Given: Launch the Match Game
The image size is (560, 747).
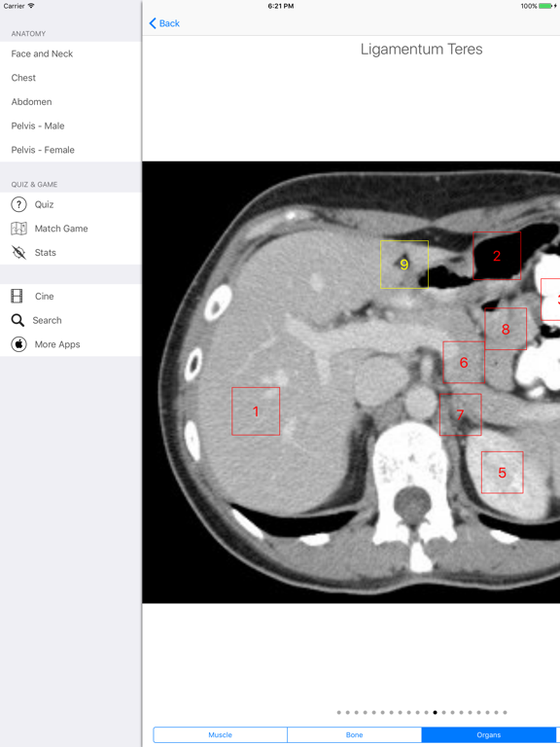Looking at the screenshot, I should 70,229.
